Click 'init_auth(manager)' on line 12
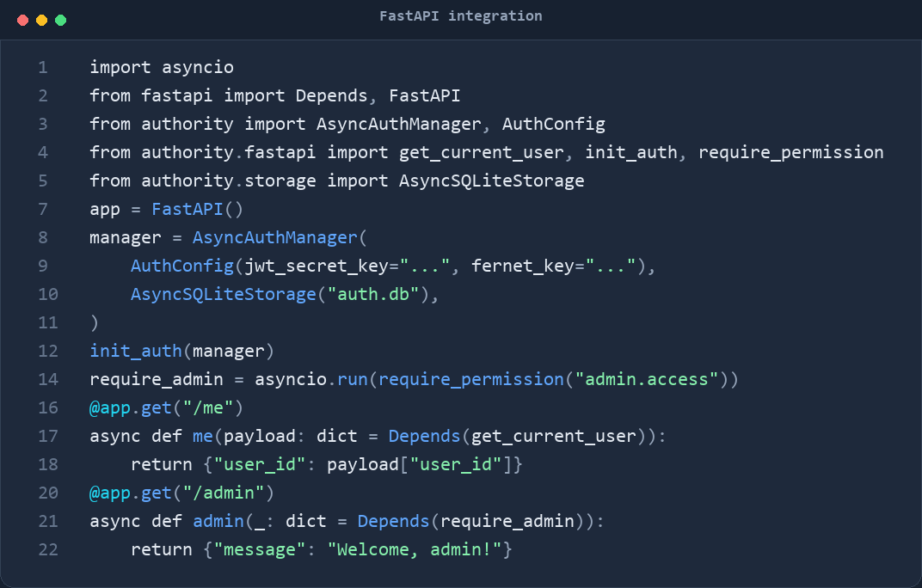Screen dimensions: 922x588 181,351
